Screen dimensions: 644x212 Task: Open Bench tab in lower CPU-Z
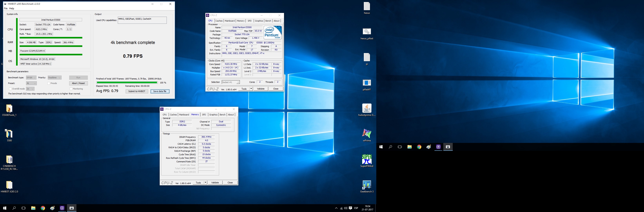pyautogui.click(x=222, y=115)
